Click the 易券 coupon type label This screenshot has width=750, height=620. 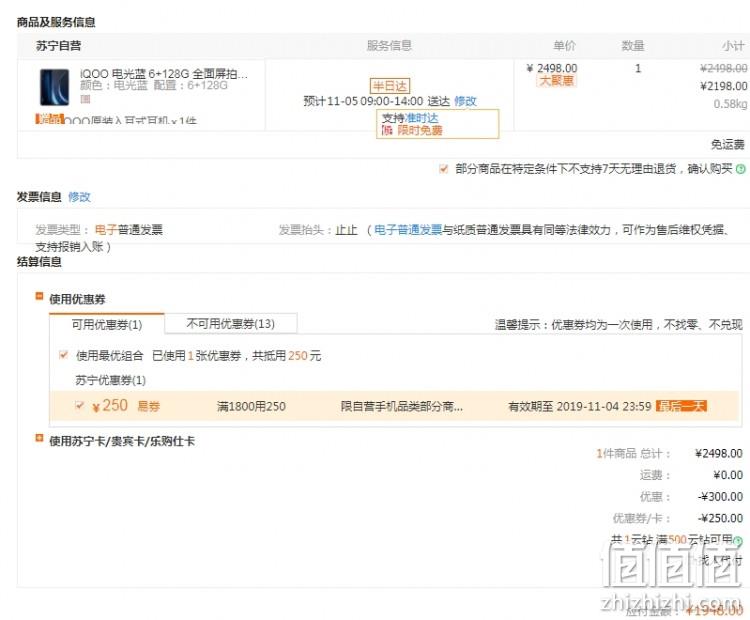149,407
